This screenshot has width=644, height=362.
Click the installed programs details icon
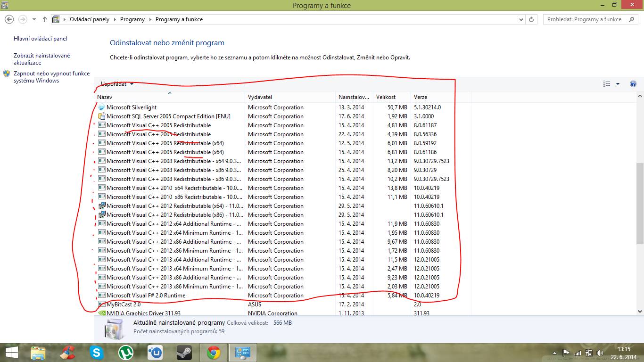pos(114,329)
